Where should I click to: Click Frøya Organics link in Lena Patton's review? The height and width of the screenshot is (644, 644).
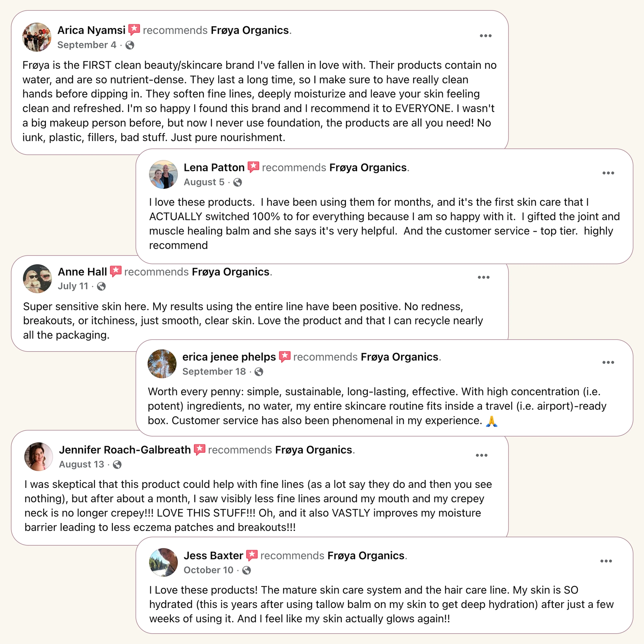click(368, 167)
